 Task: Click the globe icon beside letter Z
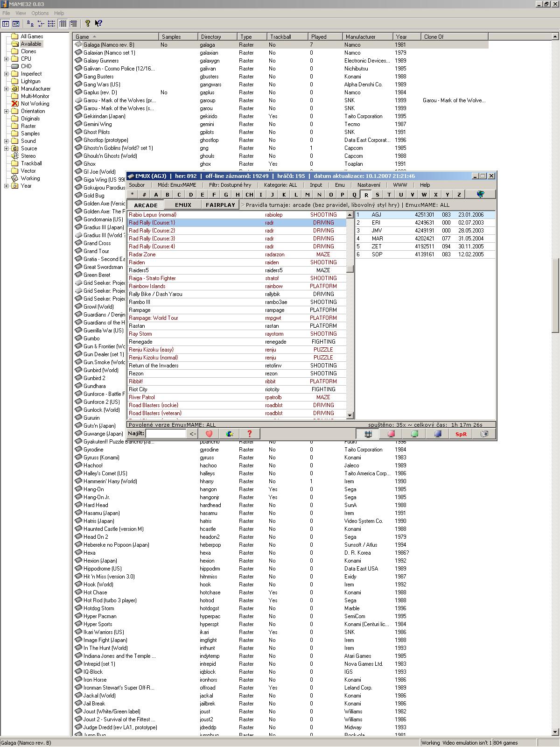click(480, 194)
